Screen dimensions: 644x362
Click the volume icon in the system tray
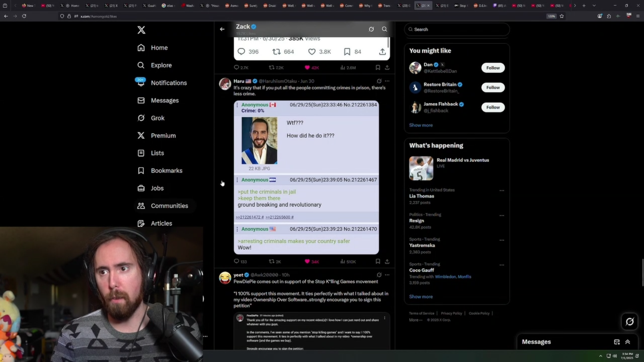click(x=614, y=356)
